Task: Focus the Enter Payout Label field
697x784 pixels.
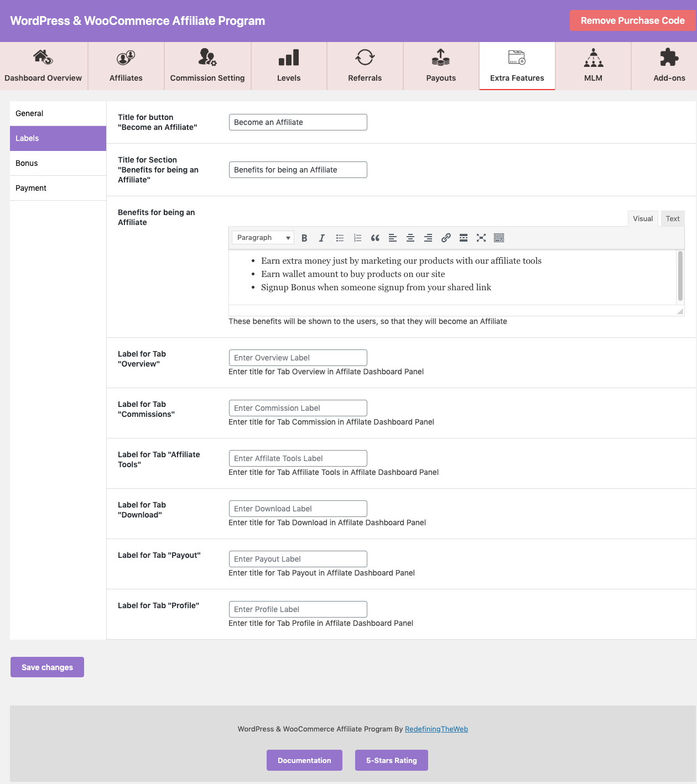Action: pyautogui.click(x=298, y=559)
